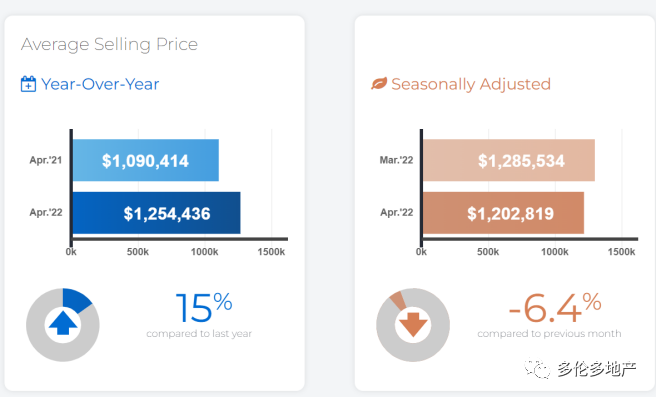This screenshot has height=397, width=657.
Task: Click the calendar icon beside Year-Over-Year
Action: pyautogui.click(x=28, y=84)
